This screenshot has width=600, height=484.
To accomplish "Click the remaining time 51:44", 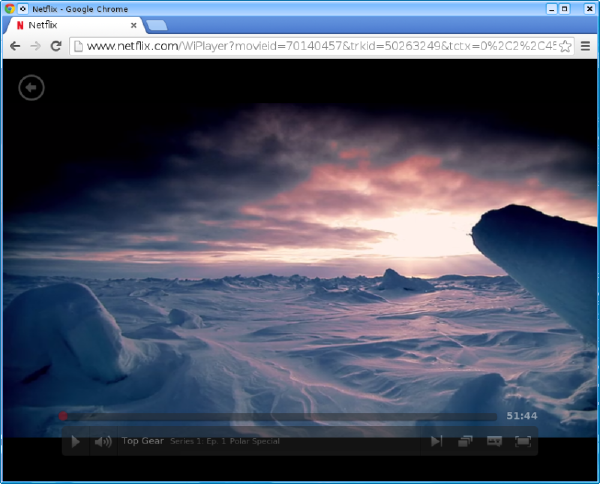I will tap(522, 416).
